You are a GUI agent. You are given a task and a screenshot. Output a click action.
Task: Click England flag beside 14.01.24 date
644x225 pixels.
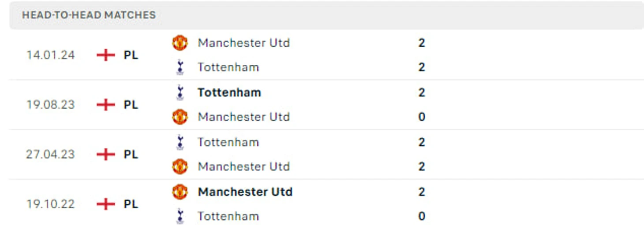coord(105,55)
